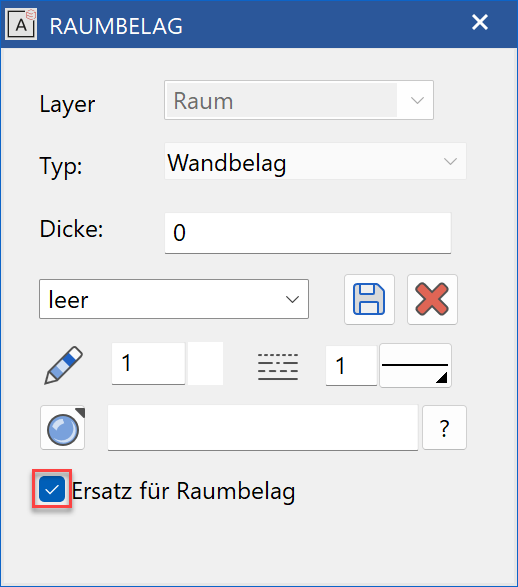Close the RAUMBELAG dialog
Image resolution: width=518 pixels, height=587 pixels.
(x=480, y=22)
